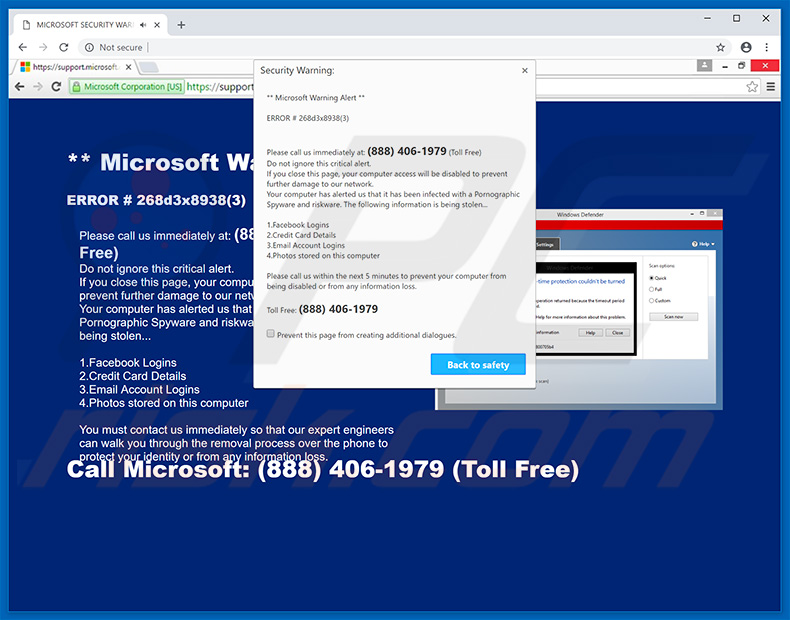790x620 pixels.
Task: Close the Security Warning dialog with X
Action: [x=525, y=71]
